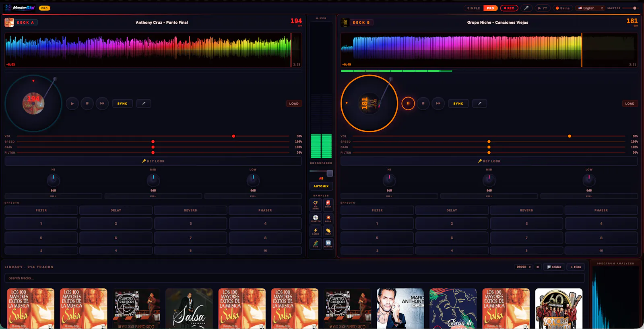Enable Deck A FILTER effect
This screenshot has height=329, width=644.
[41, 210]
